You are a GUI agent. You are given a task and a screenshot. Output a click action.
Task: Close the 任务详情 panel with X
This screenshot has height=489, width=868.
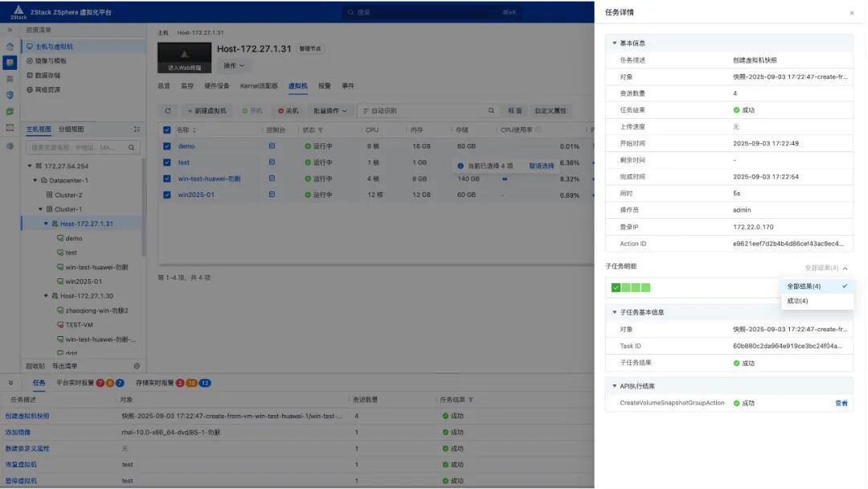click(851, 14)
